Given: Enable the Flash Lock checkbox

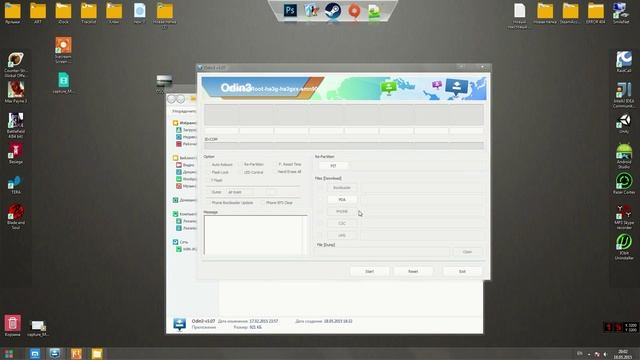Looking at the screenshot, I should pos(208,172).
